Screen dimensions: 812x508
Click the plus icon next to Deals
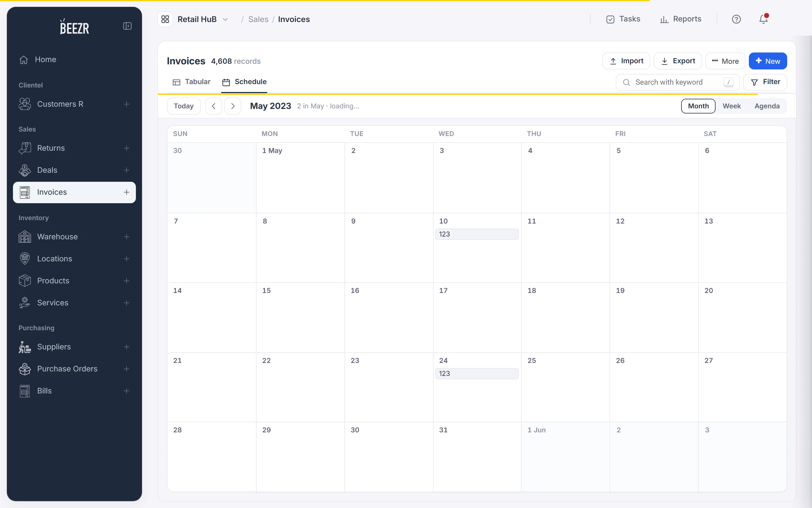(127, 170)
